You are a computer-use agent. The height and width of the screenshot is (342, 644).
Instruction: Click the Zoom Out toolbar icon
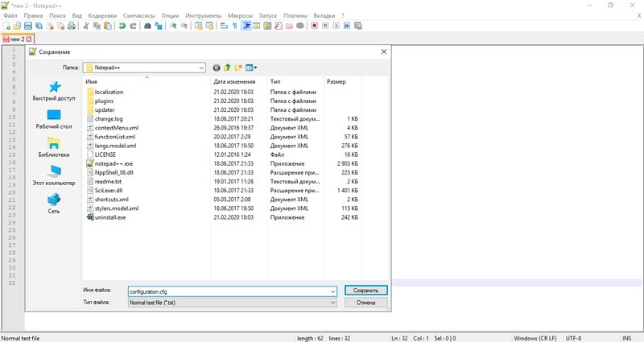tap(184, 26)
